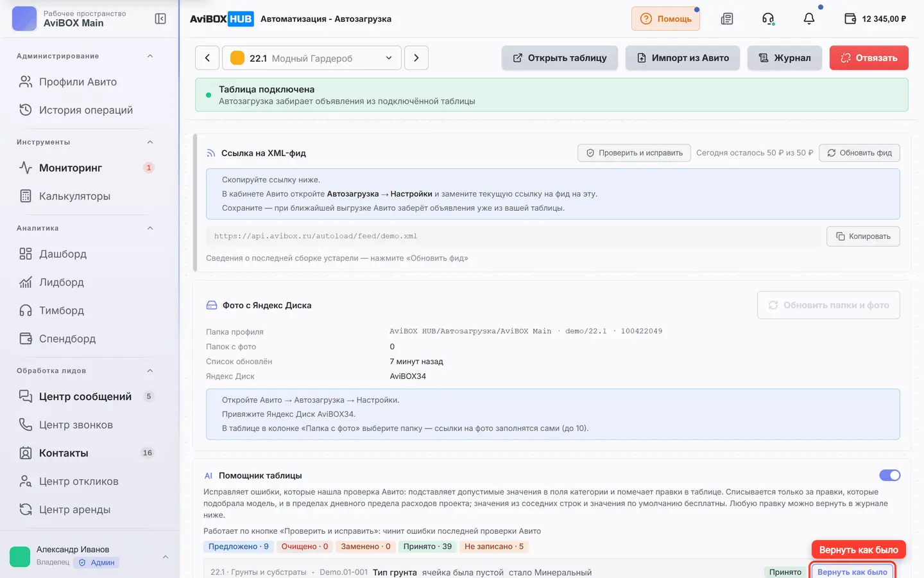Click the Помощь button
Viewport: 924px width, 578px height.
(x=665, y=19)
